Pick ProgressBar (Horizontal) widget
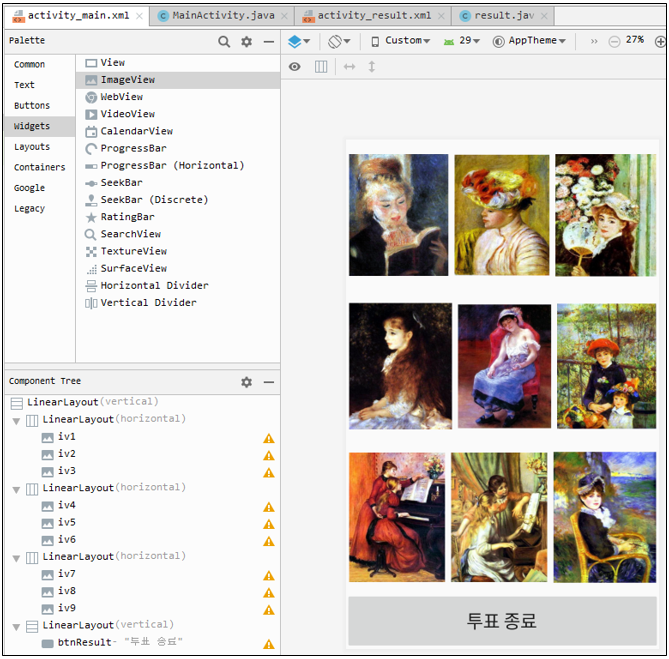This screenshot has width=669, height=659. tap(178, 165)
